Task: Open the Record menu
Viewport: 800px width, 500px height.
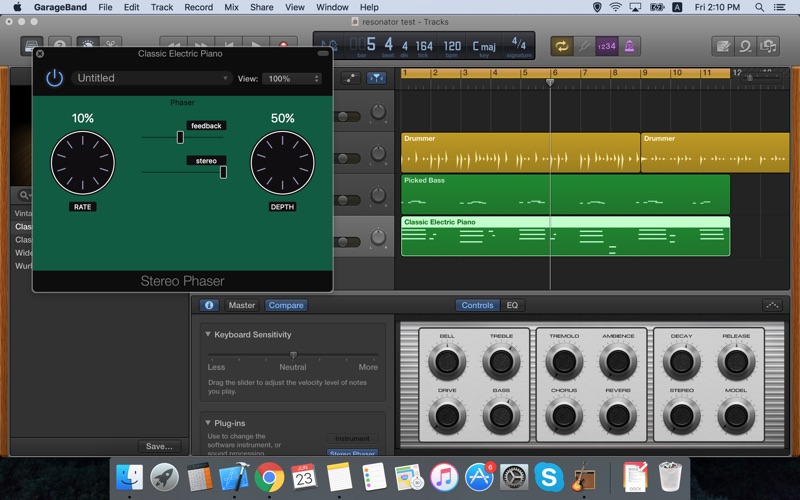Action: [x=198, y=7]
